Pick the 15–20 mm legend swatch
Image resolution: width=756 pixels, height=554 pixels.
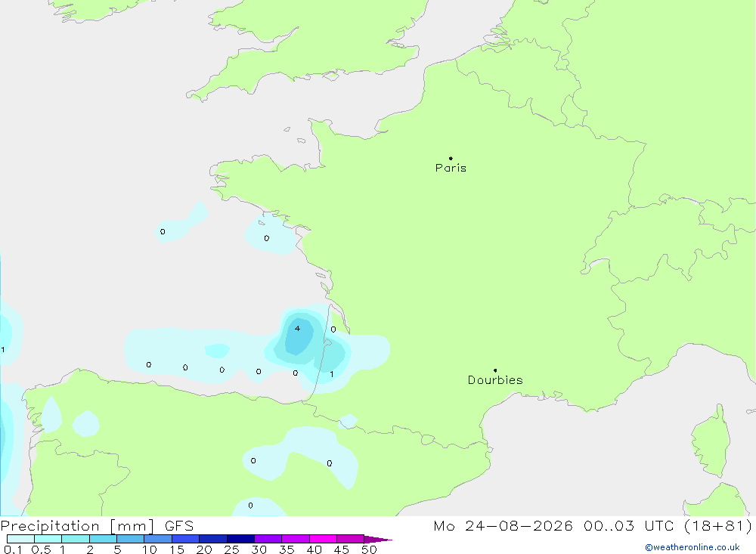coord(186,539)
